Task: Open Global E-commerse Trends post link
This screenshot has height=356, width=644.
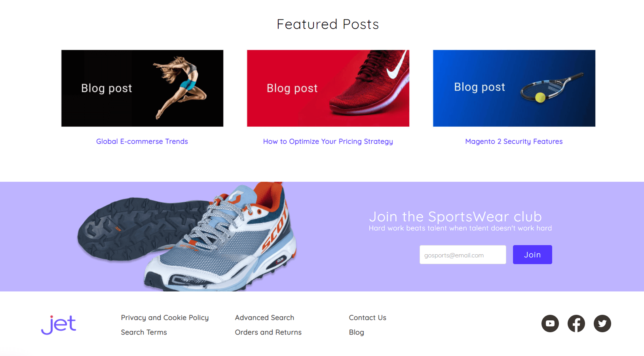Action: [x=142, y=141]
